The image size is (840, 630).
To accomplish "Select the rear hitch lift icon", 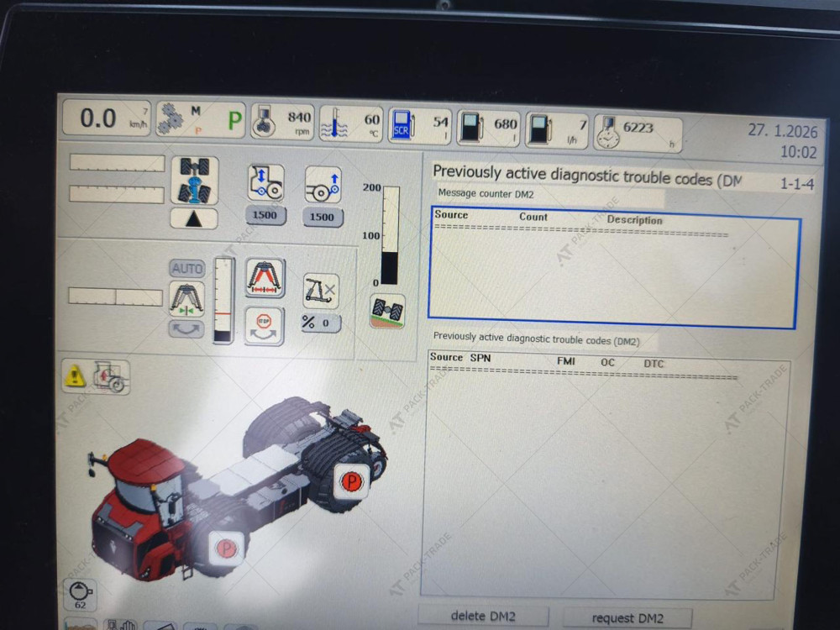I will point(323,184).
